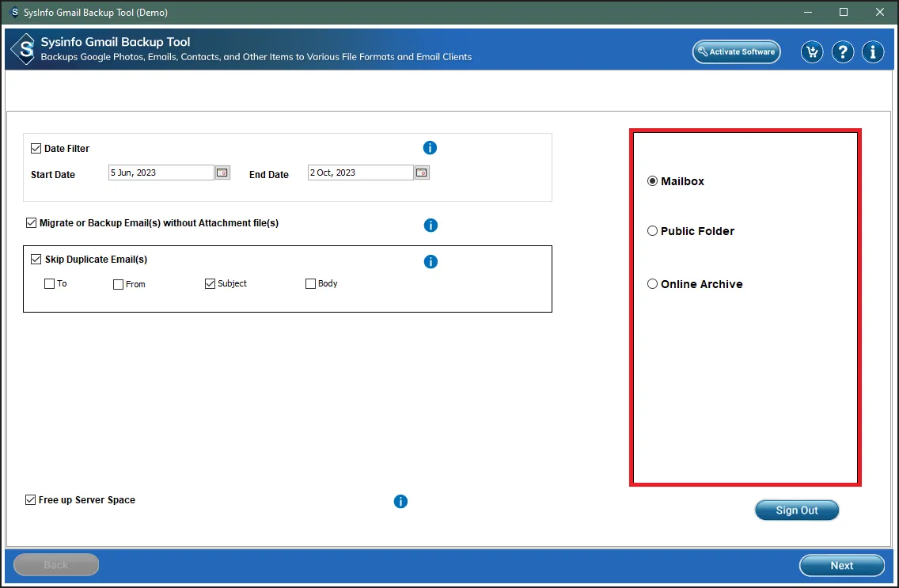This screenshot has height=588, width=899.
Task: Enable the From duplicate criteria checkbox
Action: 119,284
